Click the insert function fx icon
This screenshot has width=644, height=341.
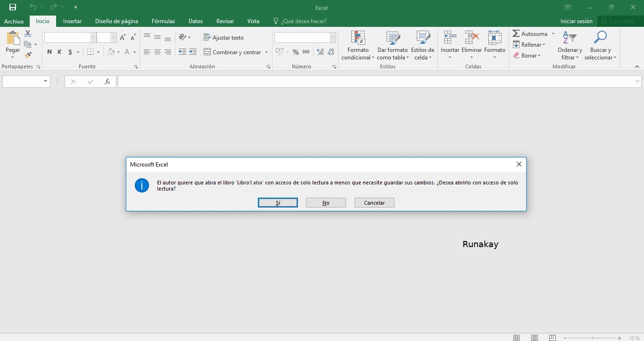107,82
